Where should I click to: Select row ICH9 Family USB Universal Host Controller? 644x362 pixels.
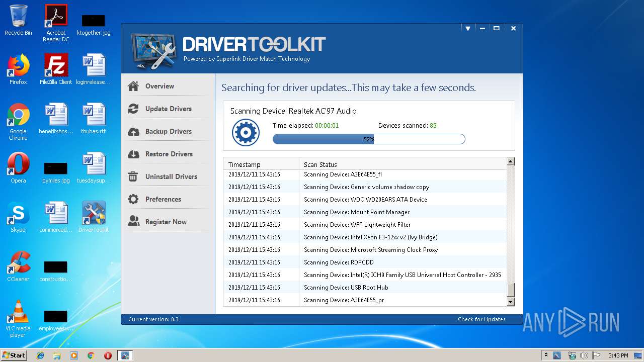coord(365,275)
